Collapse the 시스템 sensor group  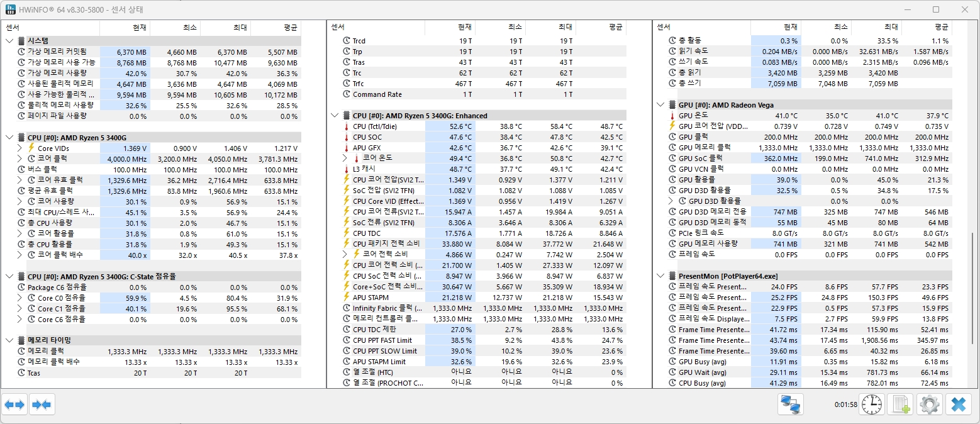9,41
